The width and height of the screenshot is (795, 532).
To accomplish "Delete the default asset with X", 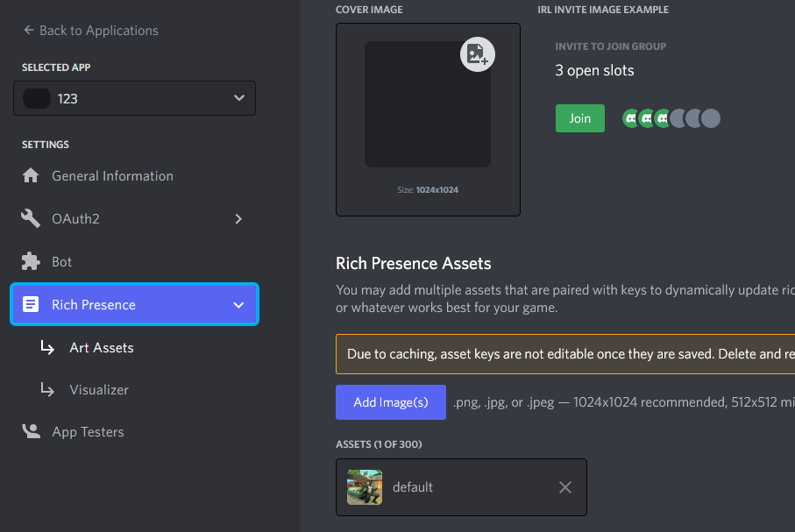I will (565, 487).
